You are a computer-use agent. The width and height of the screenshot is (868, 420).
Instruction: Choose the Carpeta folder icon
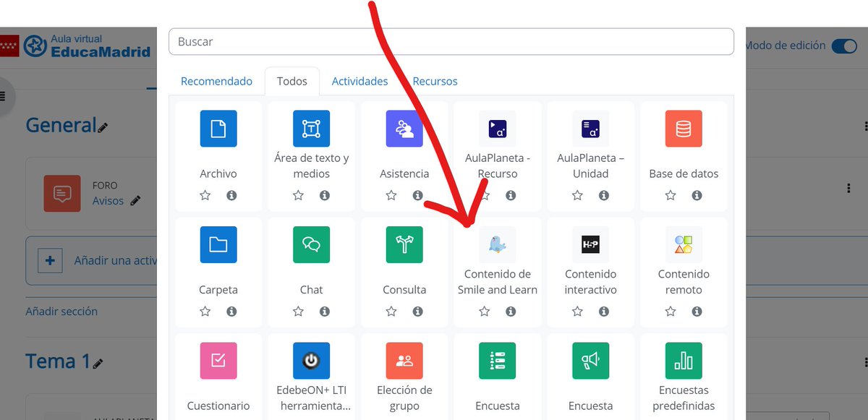tap(218, 245)
